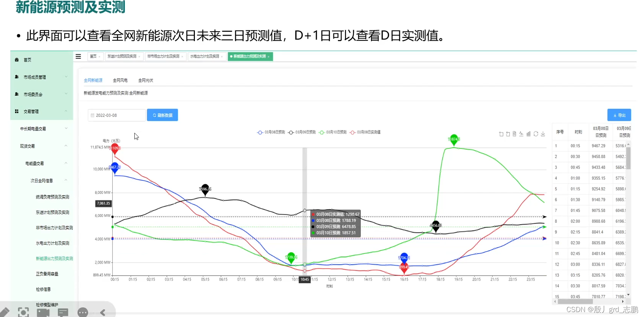
Task: Open 检修信息 in sidebar
Action: tap(43, 289)
